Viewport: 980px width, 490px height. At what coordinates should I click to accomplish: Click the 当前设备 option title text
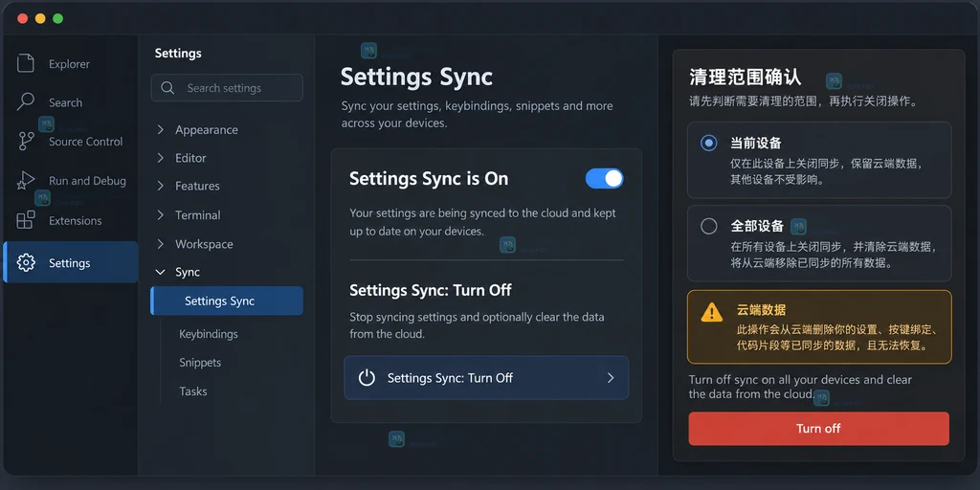click(x=756, y=144)
